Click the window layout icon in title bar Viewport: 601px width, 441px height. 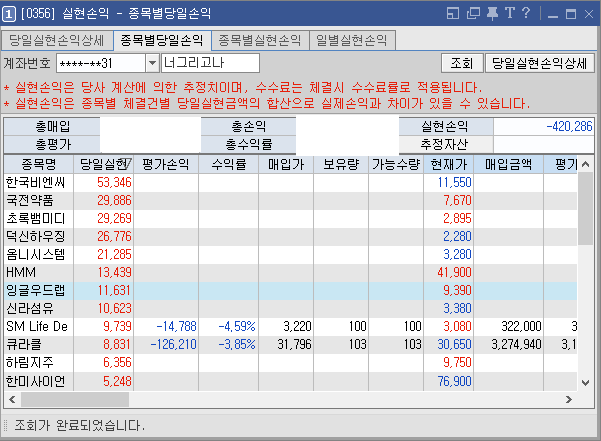tap(453, 13)
